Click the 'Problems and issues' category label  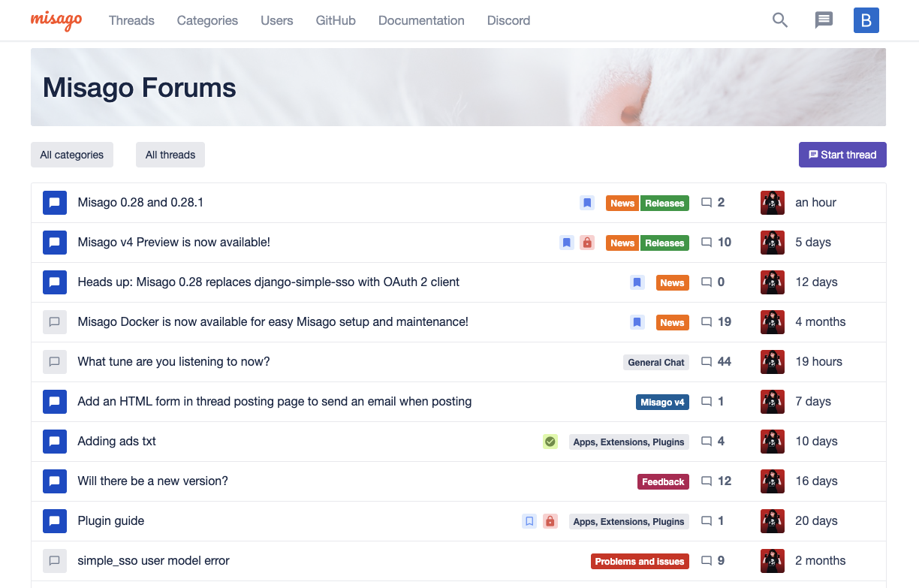[639, 560]
